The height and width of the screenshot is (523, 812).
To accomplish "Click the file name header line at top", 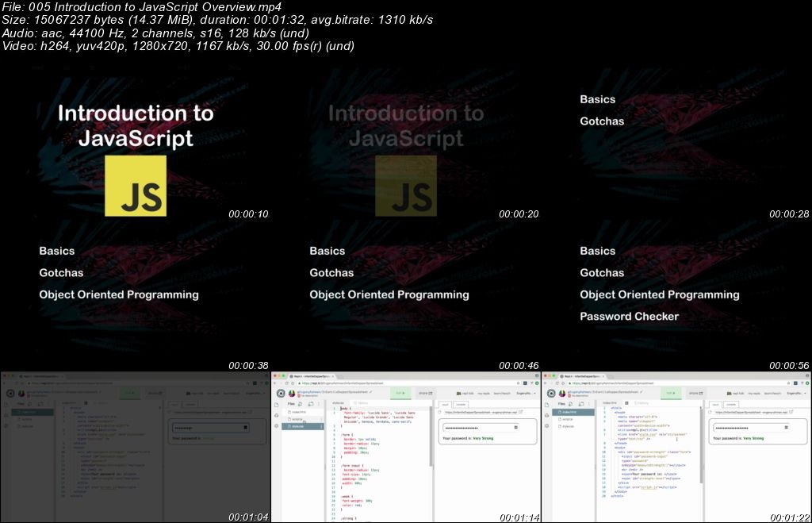I will pos(142,6).
